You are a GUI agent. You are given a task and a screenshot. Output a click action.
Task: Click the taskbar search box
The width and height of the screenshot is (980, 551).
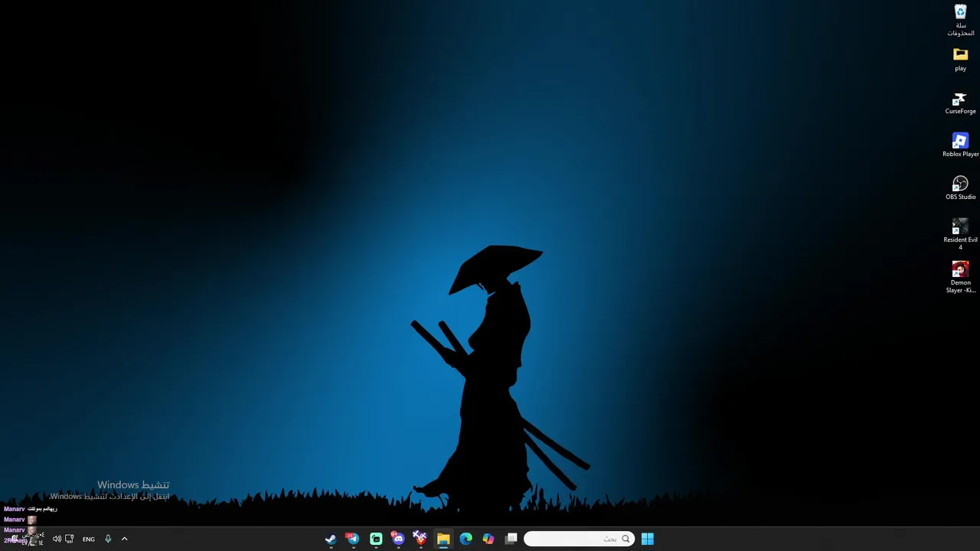click(x=580, y=539)
